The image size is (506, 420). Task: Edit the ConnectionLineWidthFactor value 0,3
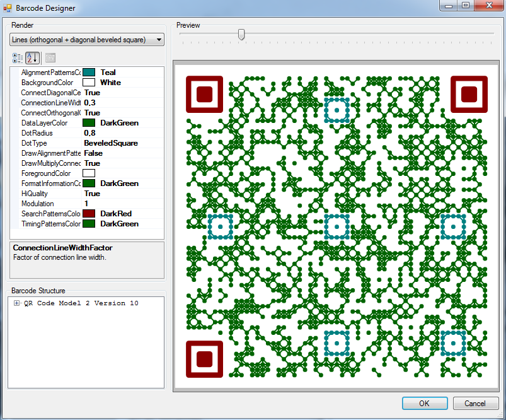coord(89,103)
